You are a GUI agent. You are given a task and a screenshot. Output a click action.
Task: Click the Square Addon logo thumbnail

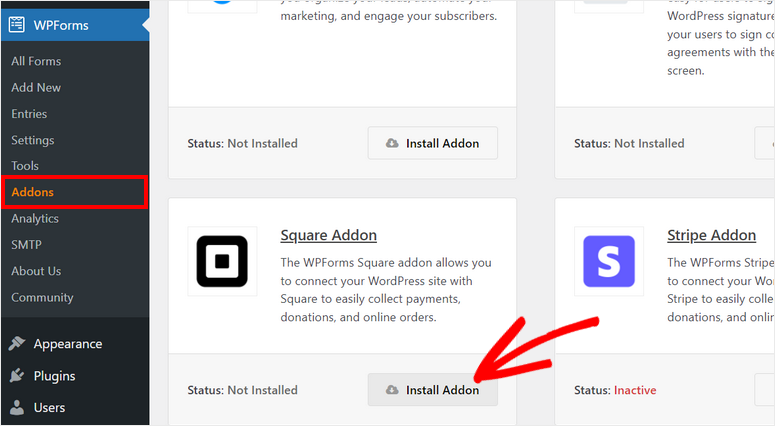tap(222, 261)
